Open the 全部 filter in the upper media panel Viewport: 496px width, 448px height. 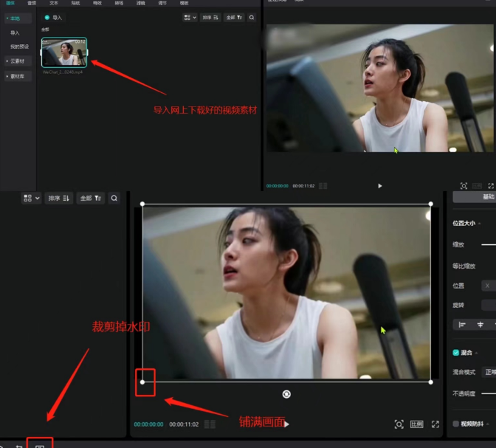point(234,18)
